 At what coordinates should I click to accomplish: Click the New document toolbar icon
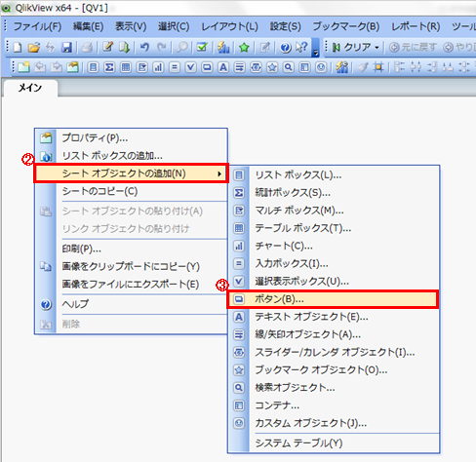coord(18,48)
